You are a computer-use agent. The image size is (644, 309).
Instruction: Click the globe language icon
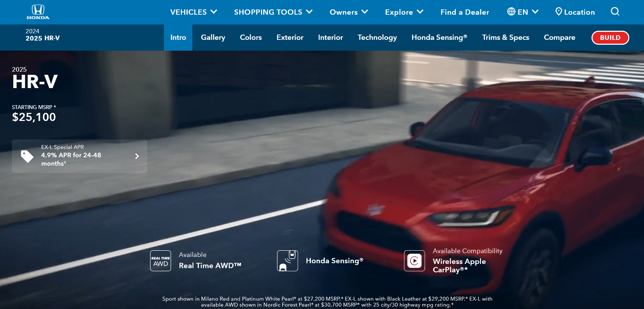(x=511, y=12)
